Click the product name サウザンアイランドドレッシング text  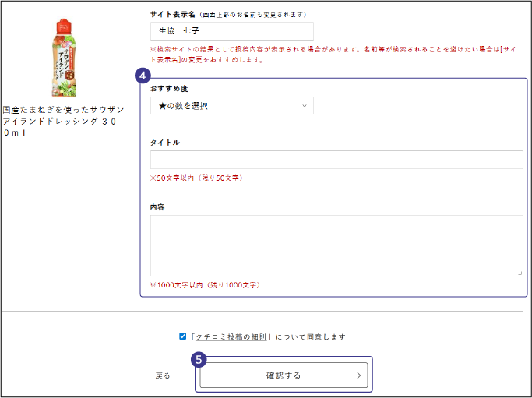pos(63,122)
